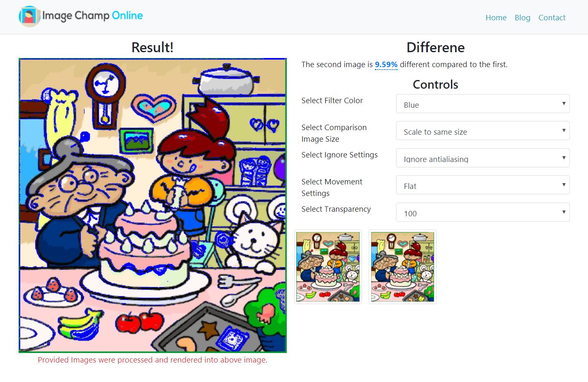Open the Select Filter Color dropdown
This screenshot has width=588, height=382.
coord(482,104)
